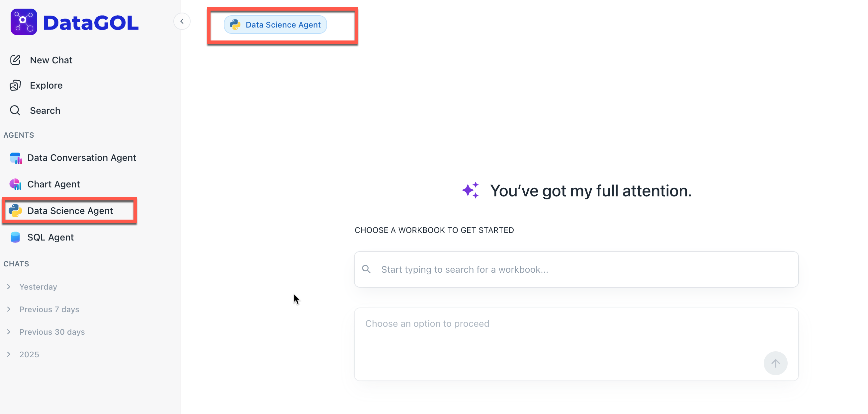This screenshot has height=414, width=868.
Task: Expand the Previous 30 days chats
Action: 9,332
